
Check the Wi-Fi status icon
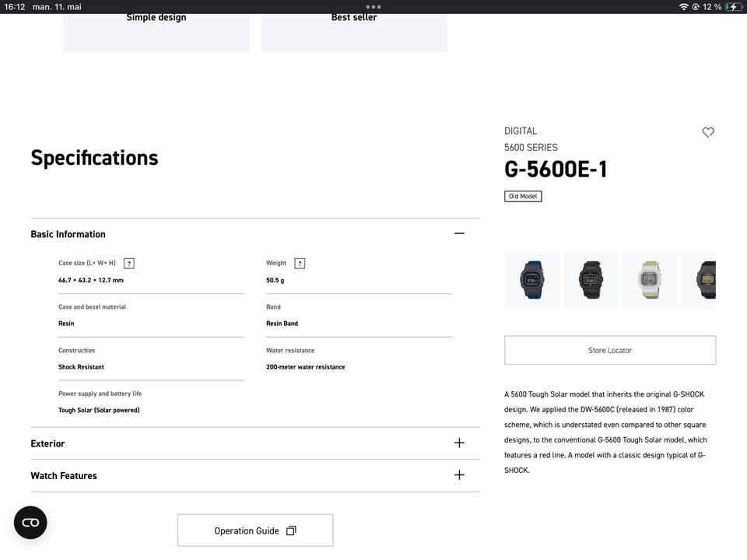tap(684, 7)
